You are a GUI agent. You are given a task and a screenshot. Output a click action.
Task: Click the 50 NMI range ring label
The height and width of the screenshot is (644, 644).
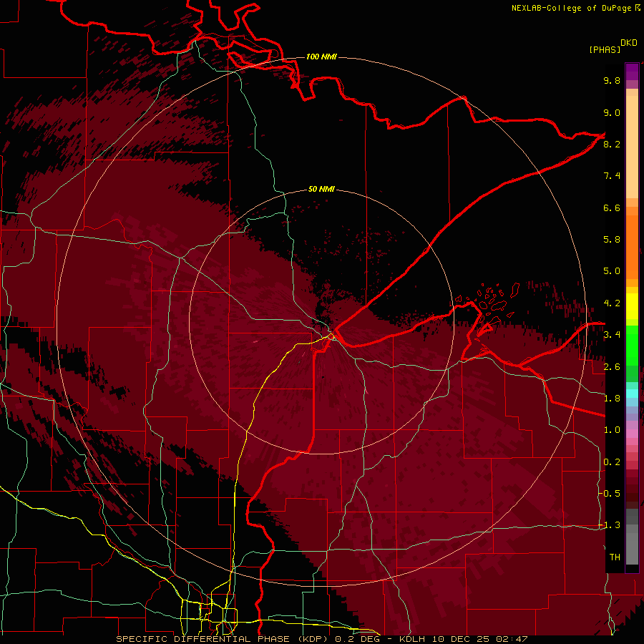coord(321,189)
